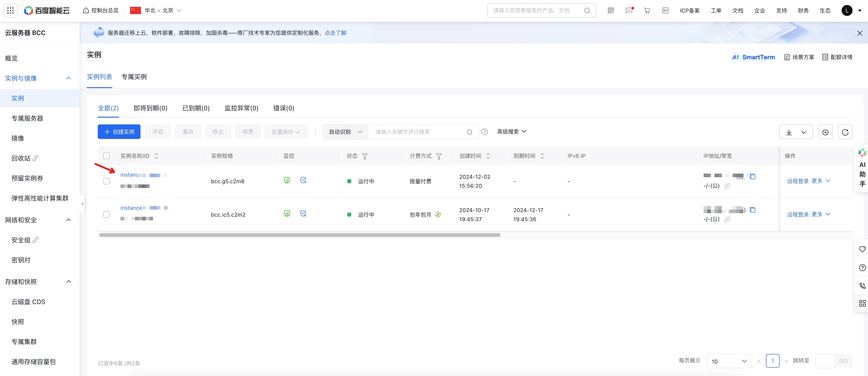Open monitor chart for bcc.ic5.c2m2 instance
Image resolution: width=868 pixels, height=376 pixels.
click(287, 213)
